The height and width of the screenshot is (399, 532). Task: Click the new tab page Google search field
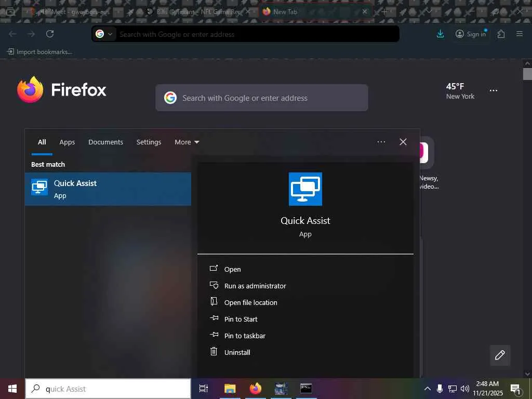coord(262,98)
